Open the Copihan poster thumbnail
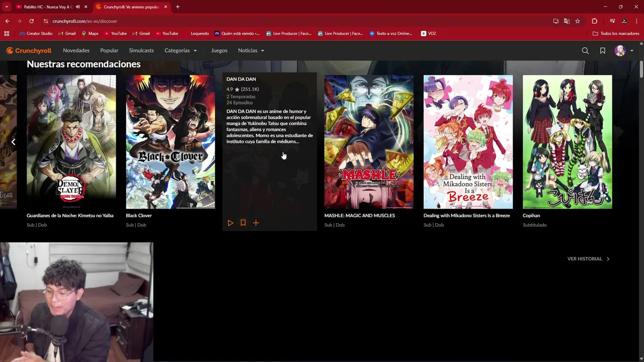The image size is (644, 362). pyautogui.click(x=568, y=142)
